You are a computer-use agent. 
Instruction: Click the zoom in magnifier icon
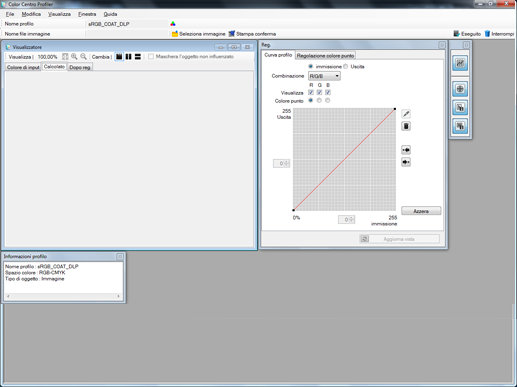pyautogui.click(x=74, y=57)
